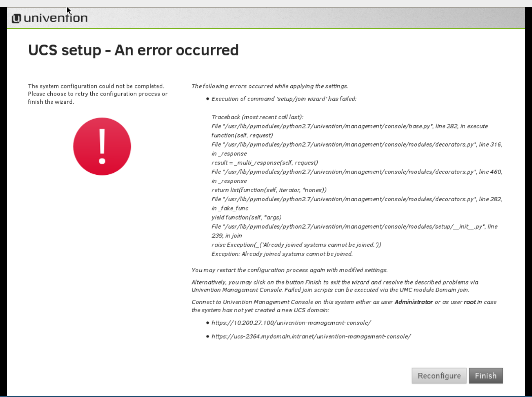Click 'The following errors occurred' intro text
The width and height of the screenshot is (532, 397).
(x=269, y=86)
